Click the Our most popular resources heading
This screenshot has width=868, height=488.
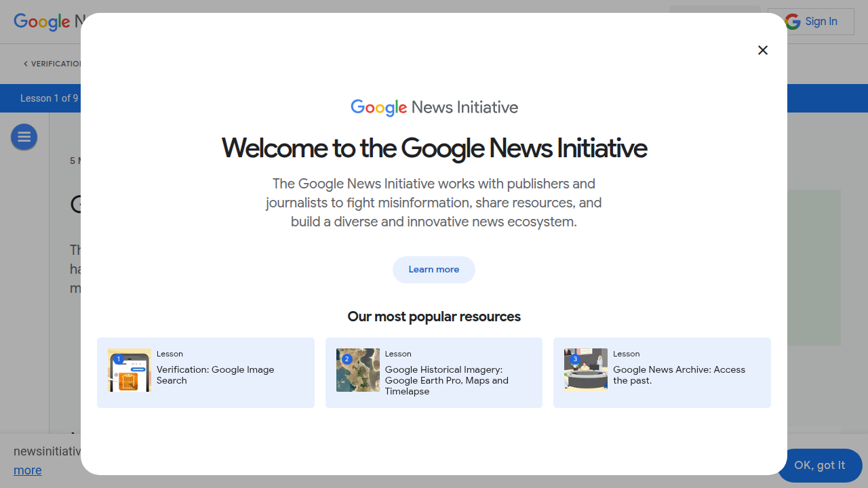434,317
